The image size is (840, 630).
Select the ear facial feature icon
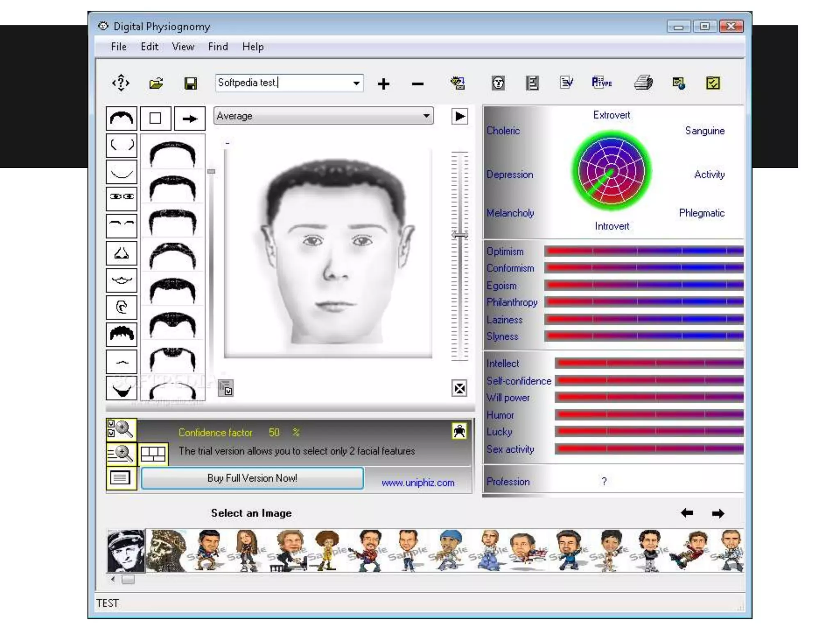121,307
